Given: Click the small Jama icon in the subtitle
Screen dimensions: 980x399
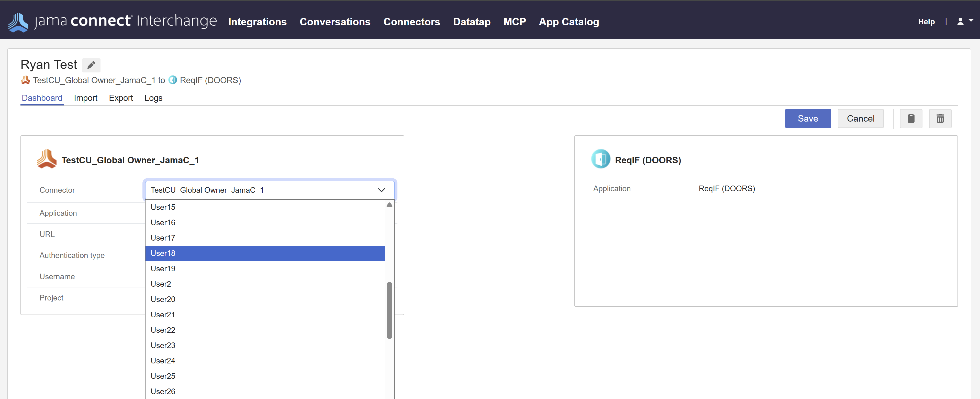Looking at the screenshot, I should [26, 80].
